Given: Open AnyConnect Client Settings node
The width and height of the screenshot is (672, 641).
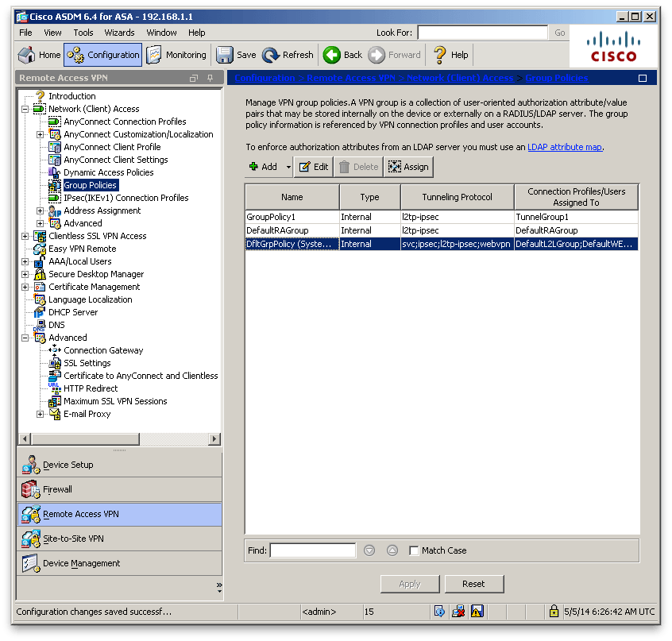Looking at the screenshot, I should click(116, 160).
